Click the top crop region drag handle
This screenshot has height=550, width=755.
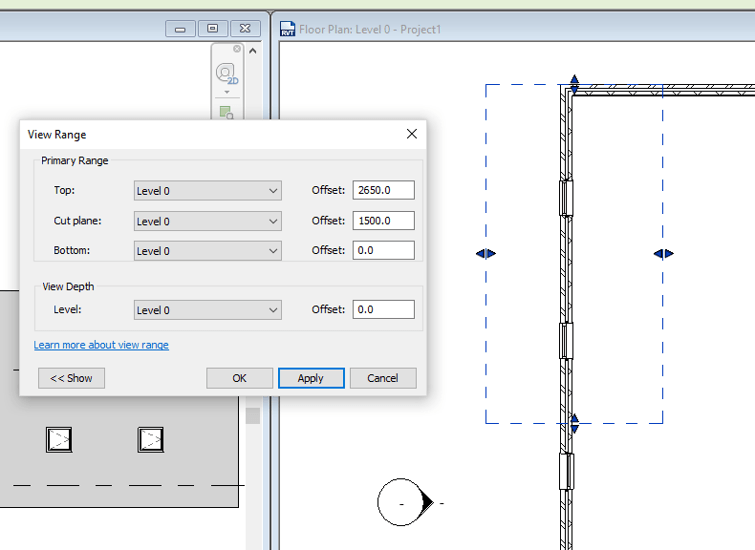[574, 84]
